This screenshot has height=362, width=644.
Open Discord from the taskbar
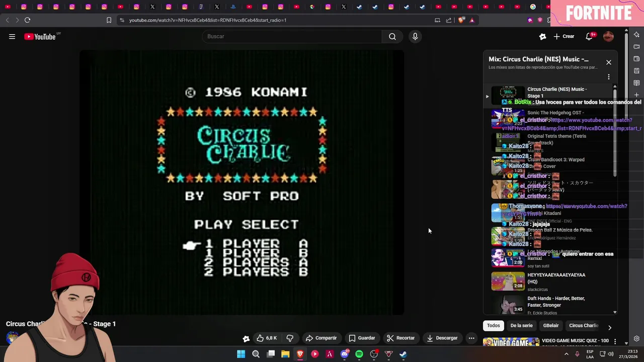click(x=344, y=354)
